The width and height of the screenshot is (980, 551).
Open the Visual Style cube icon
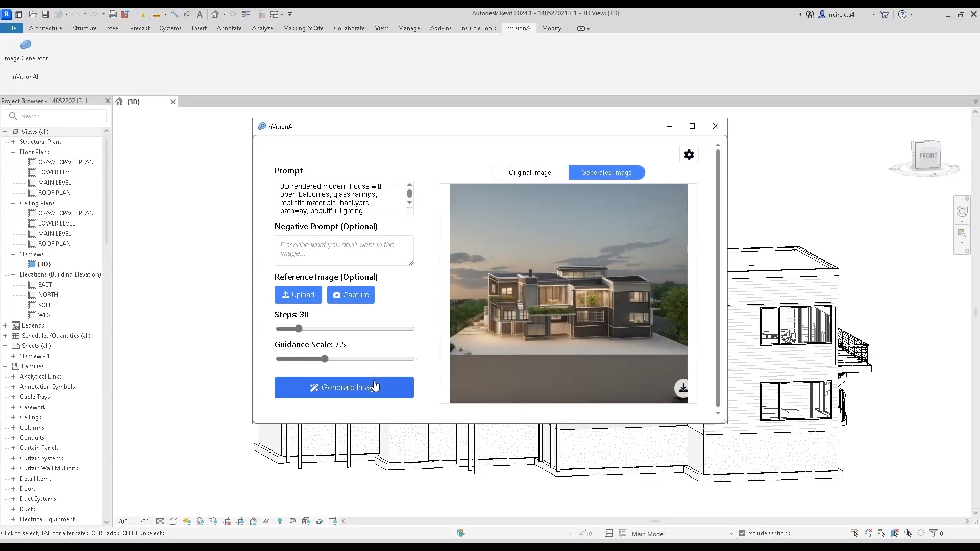coord(174,521)
